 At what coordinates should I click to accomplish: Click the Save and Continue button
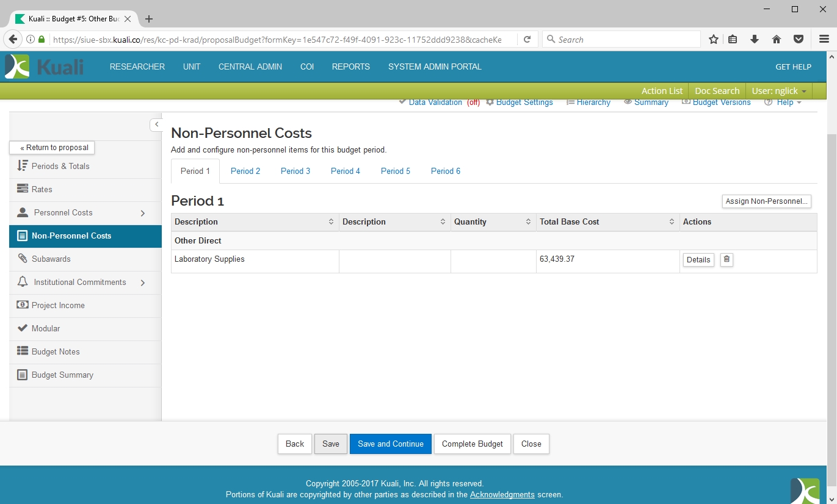(x=390, y=444)
